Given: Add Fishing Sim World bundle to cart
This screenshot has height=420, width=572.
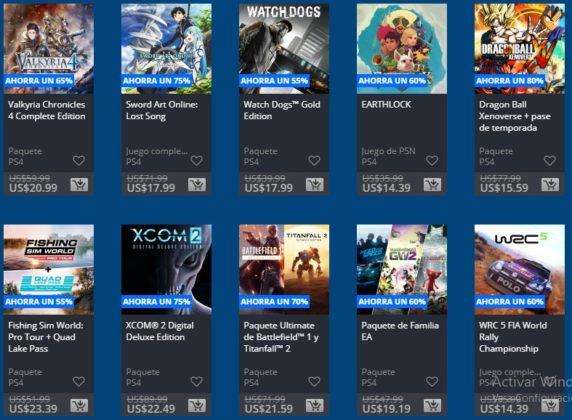Looking at the screenshot, I should 79,405.
